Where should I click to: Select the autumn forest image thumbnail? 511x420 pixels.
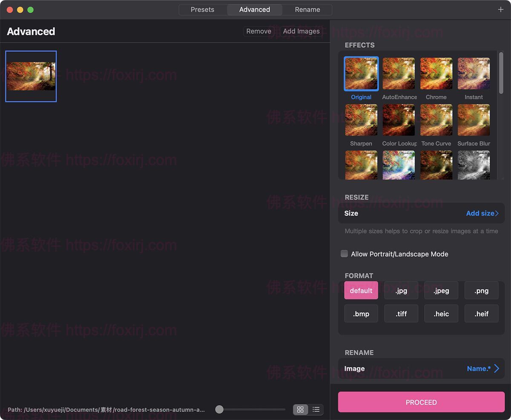[x=31, y=76]
